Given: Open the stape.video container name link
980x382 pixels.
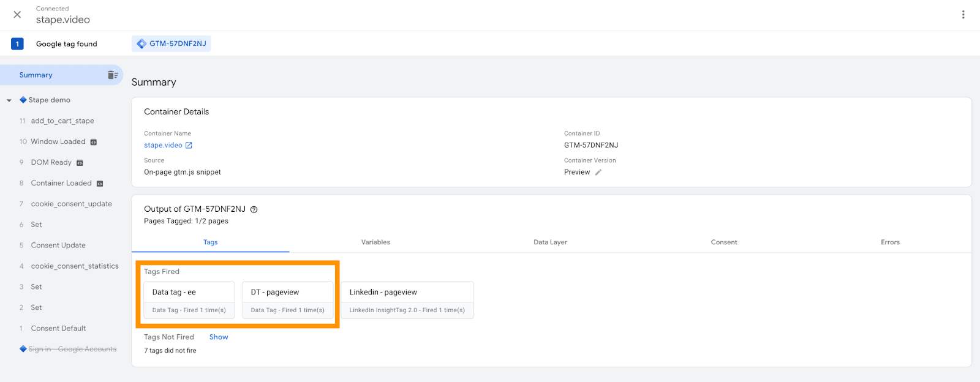Looking at the screenshot, I should coord(163,145).
